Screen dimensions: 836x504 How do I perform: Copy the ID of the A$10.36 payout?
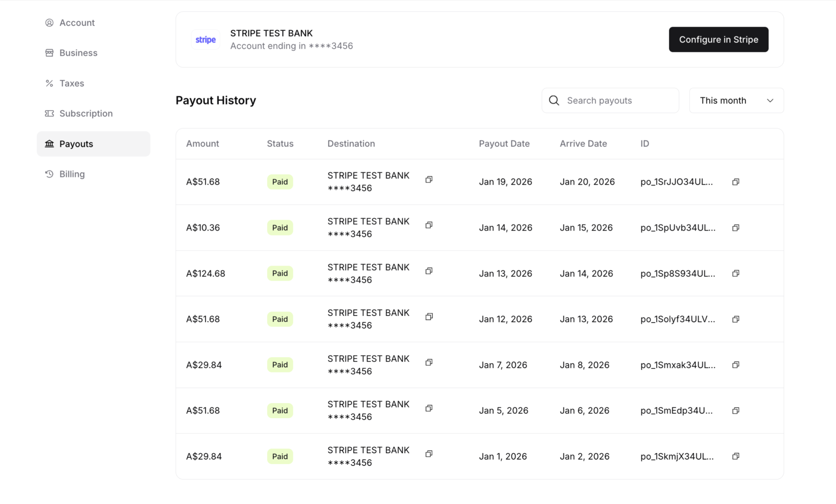coord(735,228)
